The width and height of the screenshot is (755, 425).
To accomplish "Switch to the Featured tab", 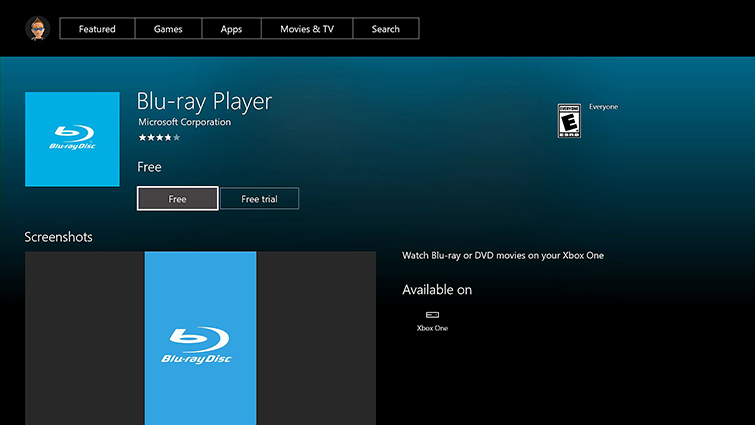I will (x=97, y=29).
